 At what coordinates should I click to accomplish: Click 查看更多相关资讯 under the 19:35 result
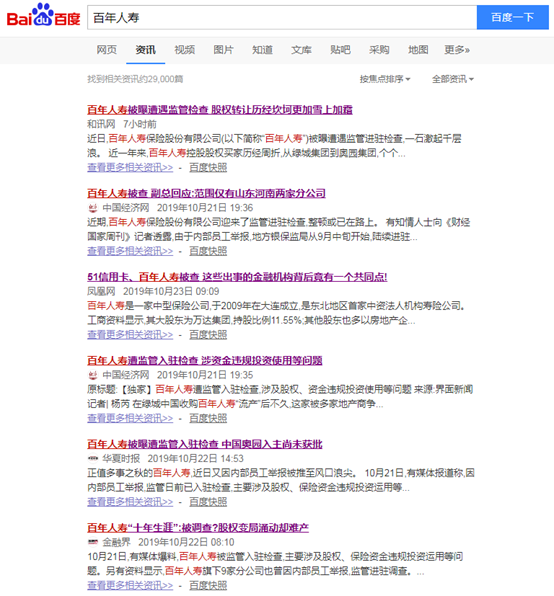coord(130,418)
